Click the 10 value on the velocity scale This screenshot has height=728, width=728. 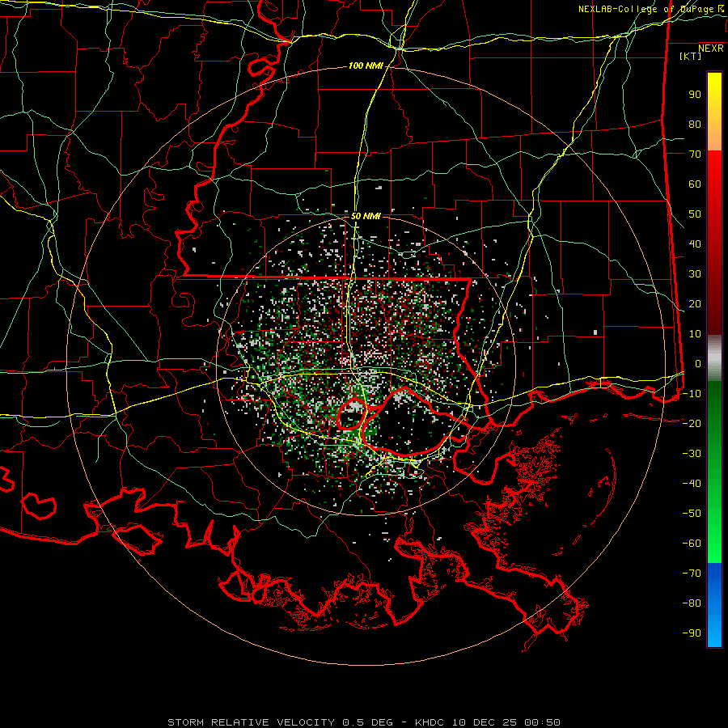695,334
